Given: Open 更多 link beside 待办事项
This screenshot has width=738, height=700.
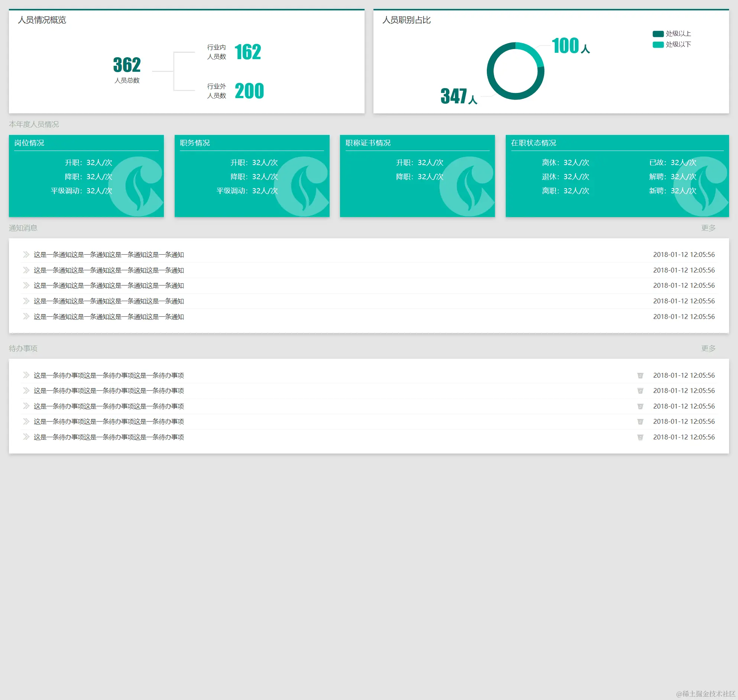Looking at the screenshot, I should (x=708, y=348).
